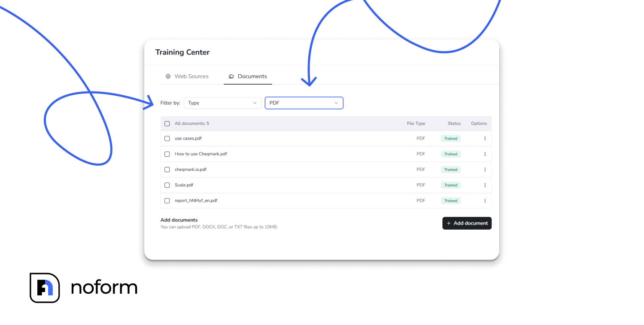Check the box next to Scale.pdf

[167, 185]
